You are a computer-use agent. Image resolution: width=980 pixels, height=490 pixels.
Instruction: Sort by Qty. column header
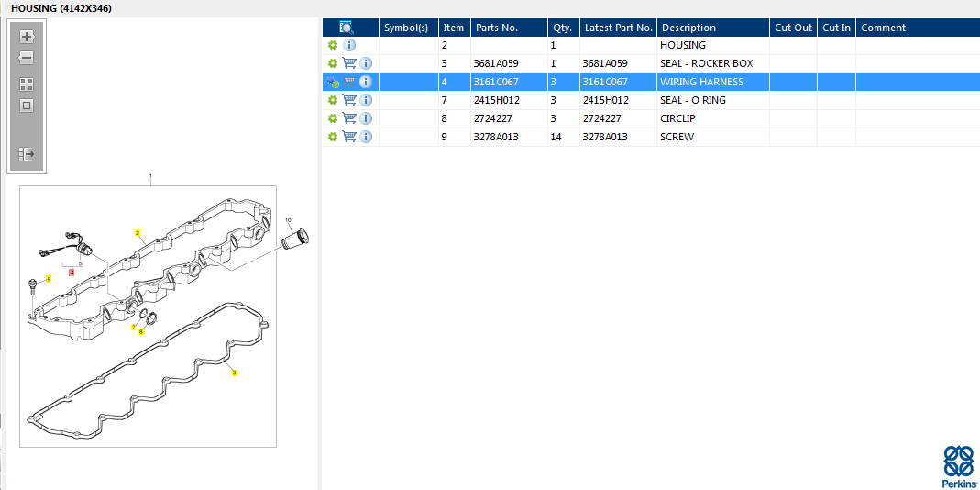point(563,28)
